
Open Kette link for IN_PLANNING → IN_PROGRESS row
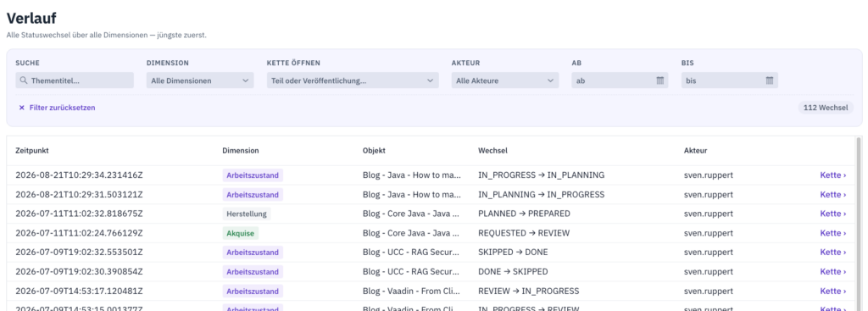pos(833,194)
